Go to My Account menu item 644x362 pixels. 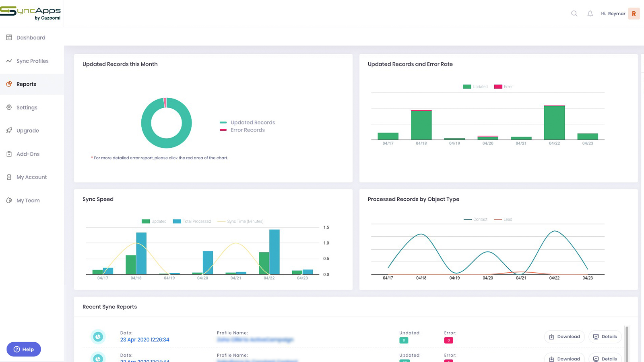click(x=31, y=177)
